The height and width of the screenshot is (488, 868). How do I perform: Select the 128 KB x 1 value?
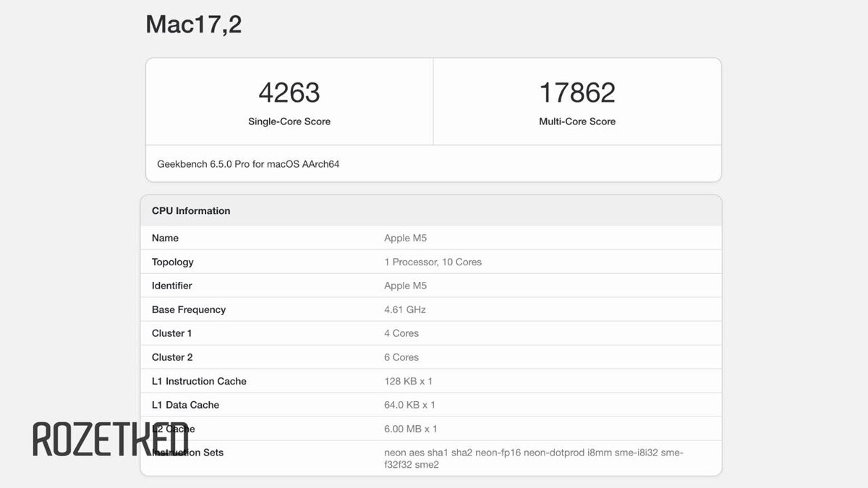[x=408, y=381]
